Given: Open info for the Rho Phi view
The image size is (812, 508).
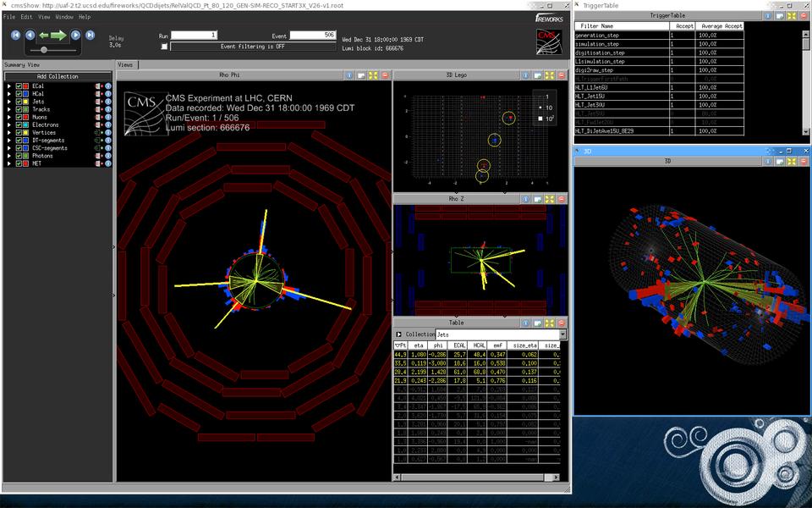Looking at the screenshot, I should (x=349, y=75).
